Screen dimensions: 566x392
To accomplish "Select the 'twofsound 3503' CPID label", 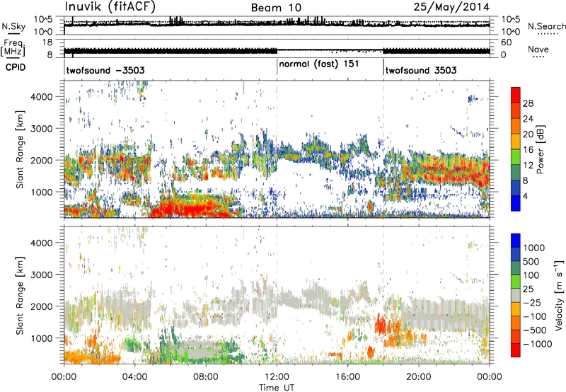I will click(421, 70).
